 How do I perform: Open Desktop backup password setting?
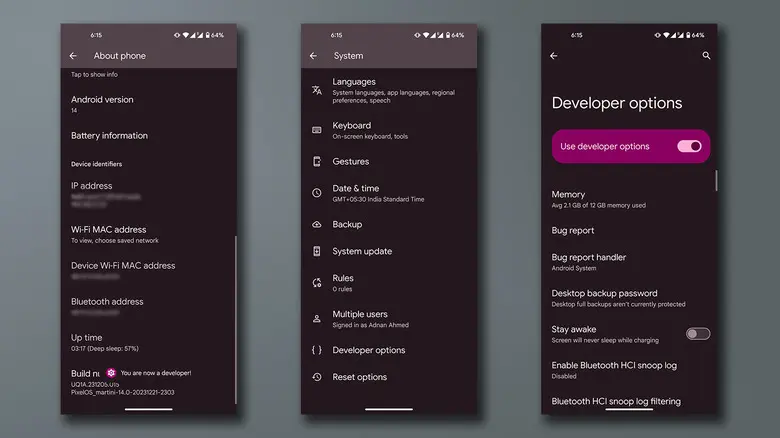629,298
